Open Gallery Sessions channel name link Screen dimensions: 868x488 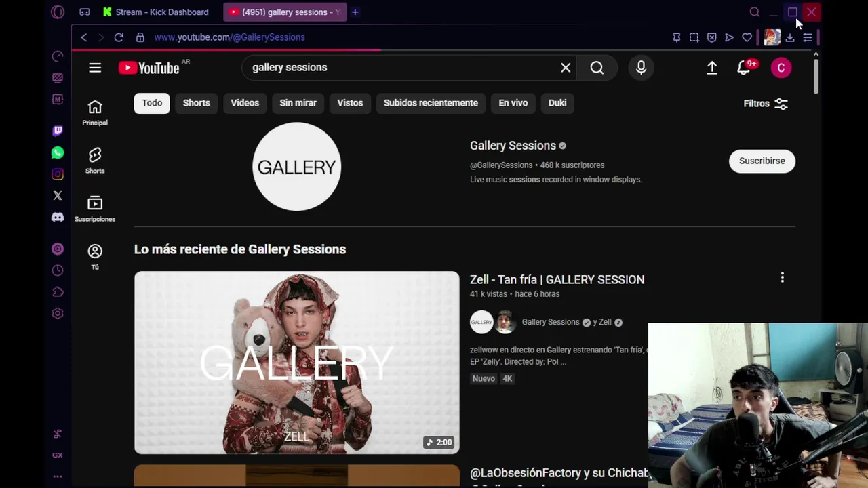click(513, 146)
